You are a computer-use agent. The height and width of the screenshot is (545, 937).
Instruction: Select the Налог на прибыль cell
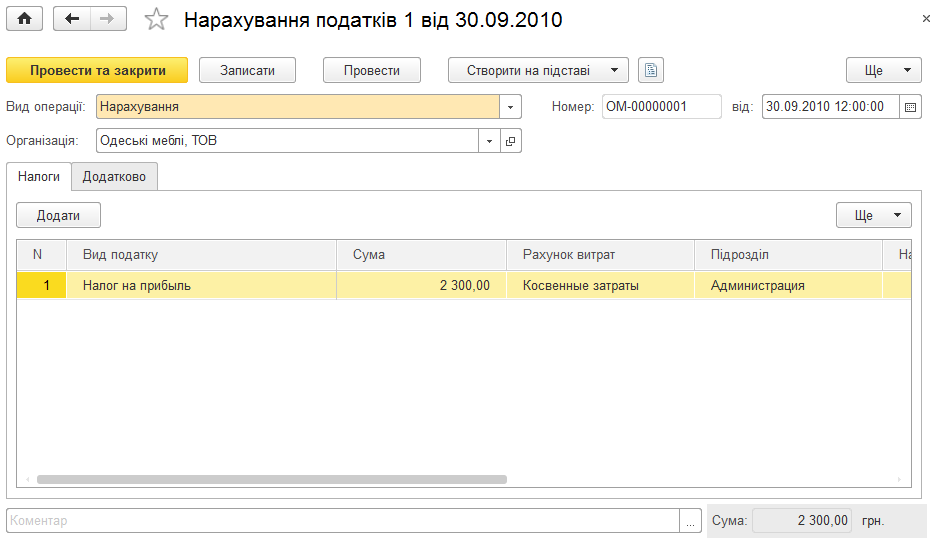201,286
